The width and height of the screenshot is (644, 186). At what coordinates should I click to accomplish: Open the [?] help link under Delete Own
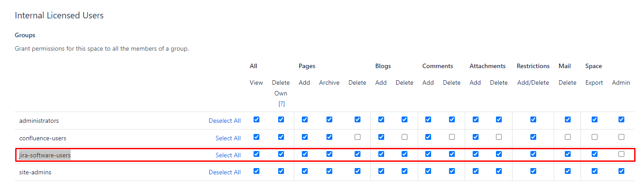[281, 104]
